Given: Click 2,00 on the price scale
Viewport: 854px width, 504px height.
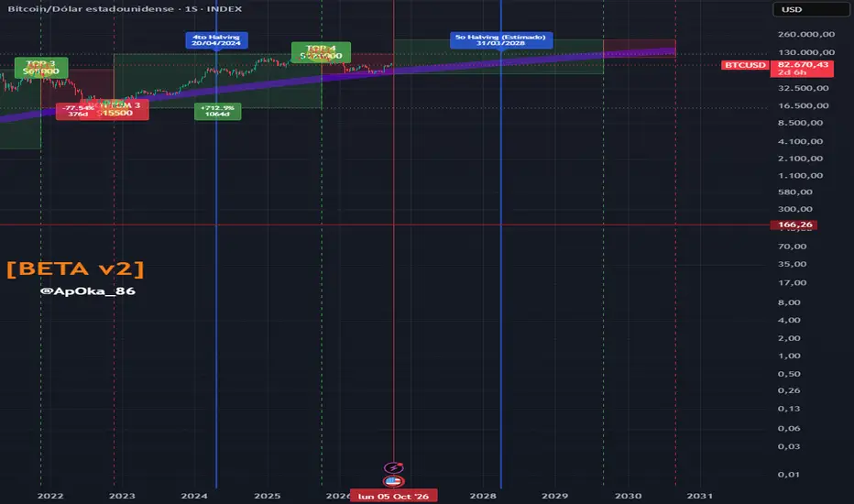Looking at the screenshot, I should (x=789, y=338).
